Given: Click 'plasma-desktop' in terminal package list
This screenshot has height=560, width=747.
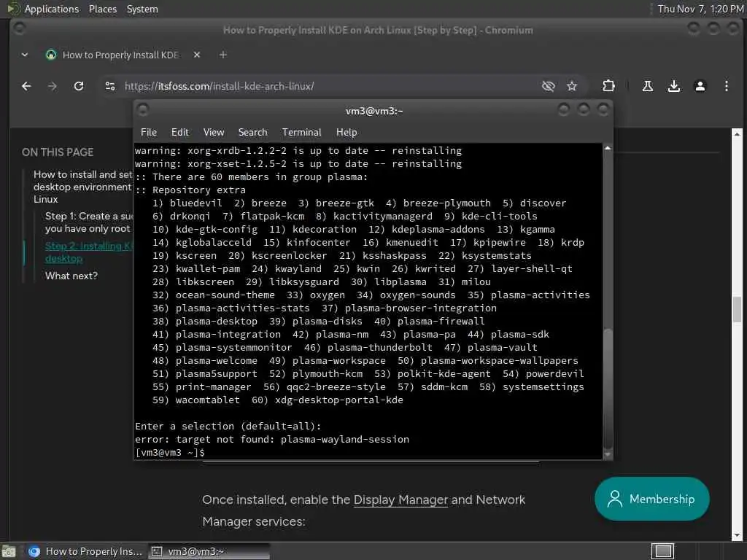Looking at the screenshot, I should click(x=216, y=321).
